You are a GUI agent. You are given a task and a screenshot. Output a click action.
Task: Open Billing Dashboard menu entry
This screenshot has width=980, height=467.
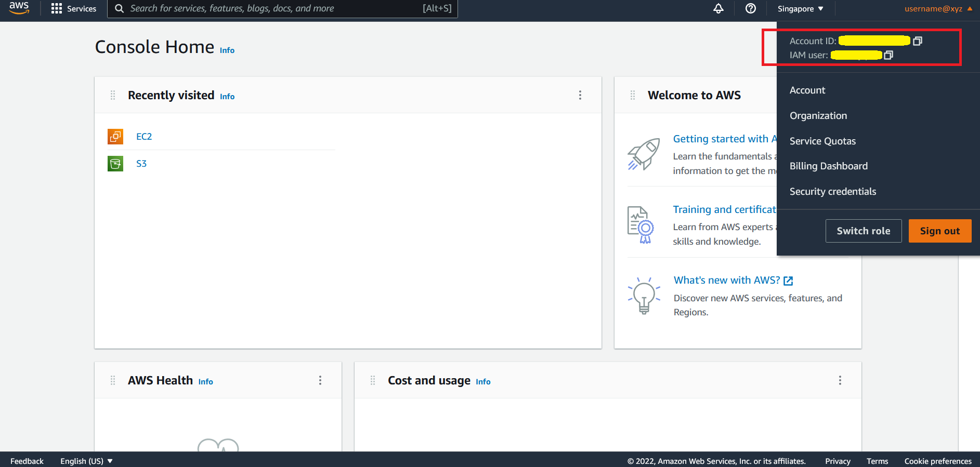click(829, 166)
